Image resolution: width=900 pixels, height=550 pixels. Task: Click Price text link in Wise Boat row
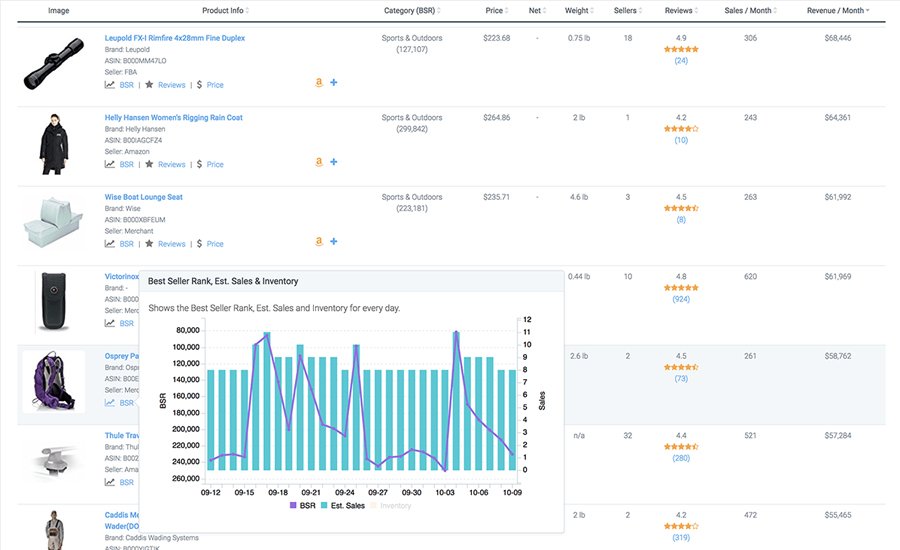(x=215, y=244)
